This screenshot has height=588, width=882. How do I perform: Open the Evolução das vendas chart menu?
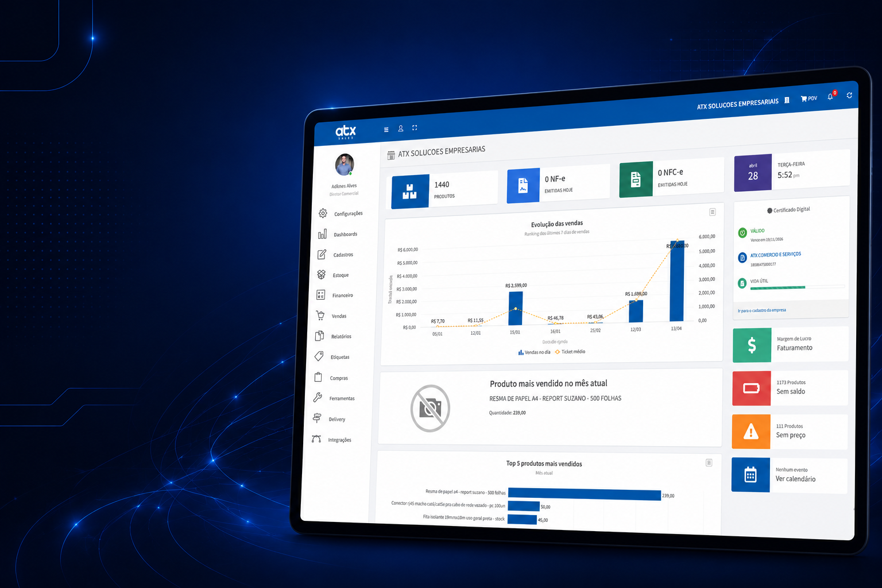pos(713,212)
